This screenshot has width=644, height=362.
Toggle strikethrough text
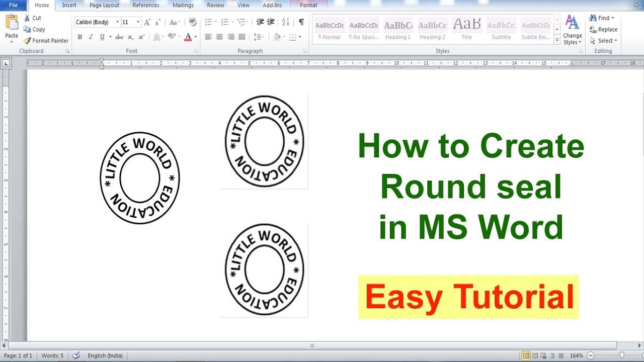(119, 37)
